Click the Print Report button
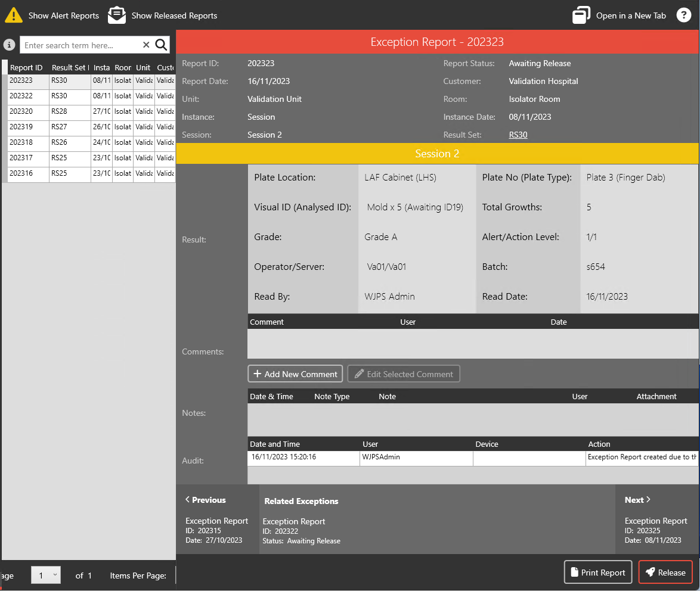This screenshot has height=591, width=700. tap(597, 573)
